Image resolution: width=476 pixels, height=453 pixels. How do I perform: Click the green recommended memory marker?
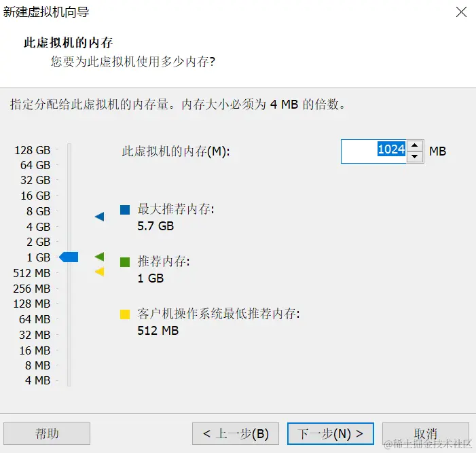(x=100, y=257)
